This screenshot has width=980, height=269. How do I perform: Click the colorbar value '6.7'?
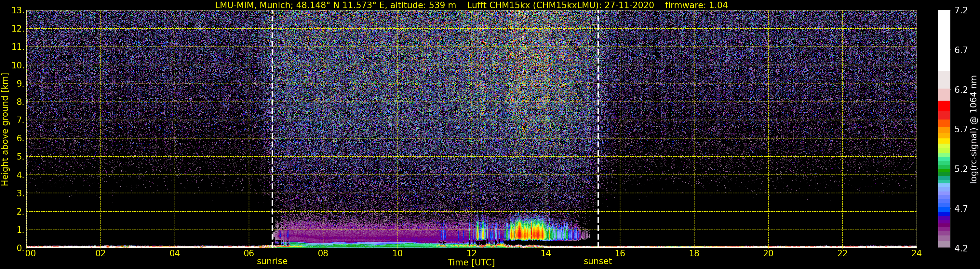click(x=961, y=50)
